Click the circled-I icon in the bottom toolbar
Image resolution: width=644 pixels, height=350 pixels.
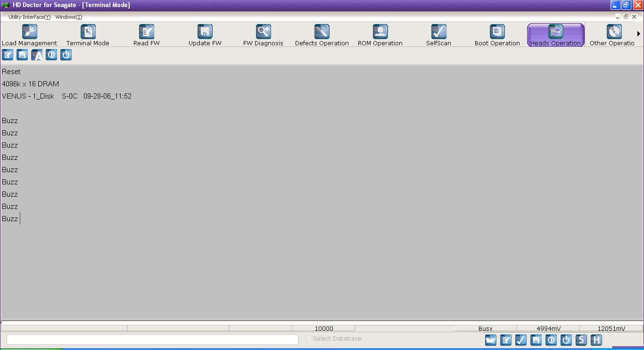(551, 340)
